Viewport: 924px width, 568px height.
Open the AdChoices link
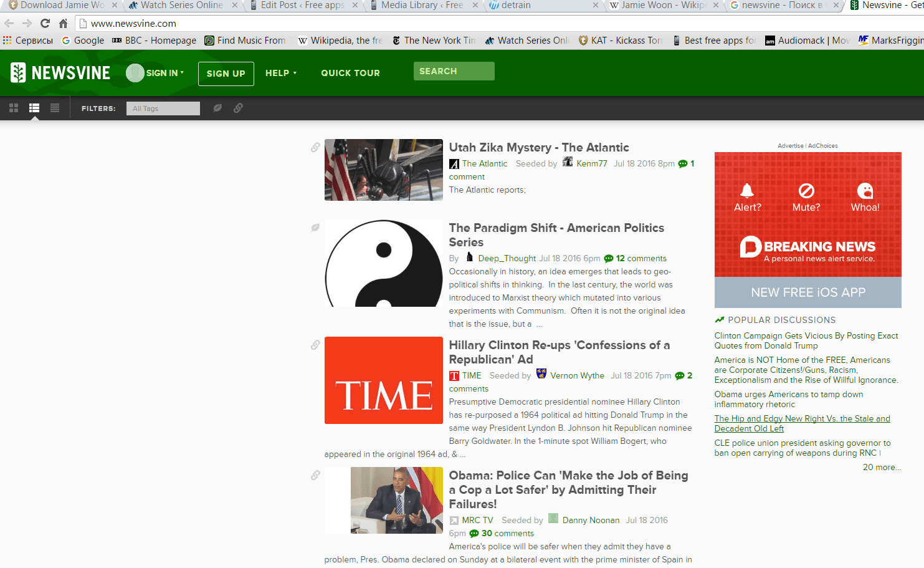tap(823, 146)
